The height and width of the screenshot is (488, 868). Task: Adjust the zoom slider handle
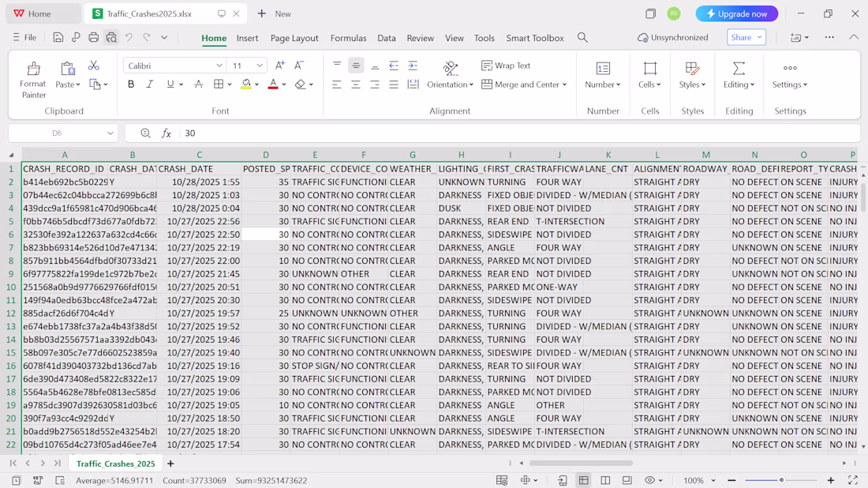(x=782, y=480)
